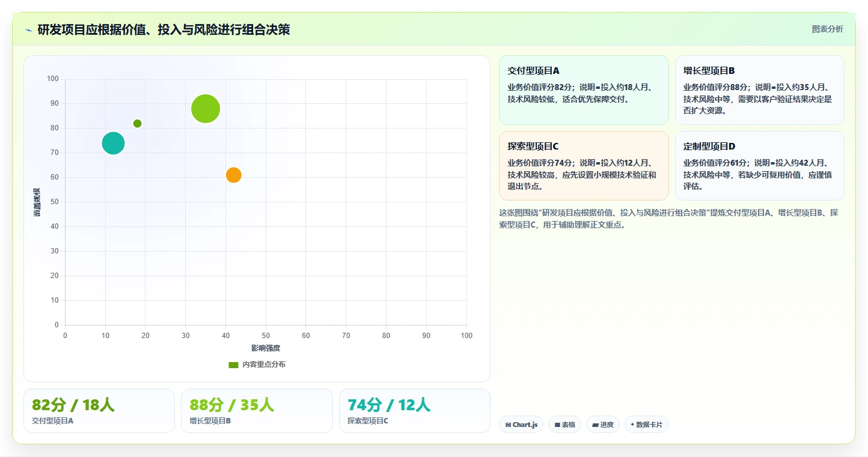This screenshot has width=868, height=457.
Task: Select the teal bubble for 探索型项目C
Action: click(x=113, y=143)
